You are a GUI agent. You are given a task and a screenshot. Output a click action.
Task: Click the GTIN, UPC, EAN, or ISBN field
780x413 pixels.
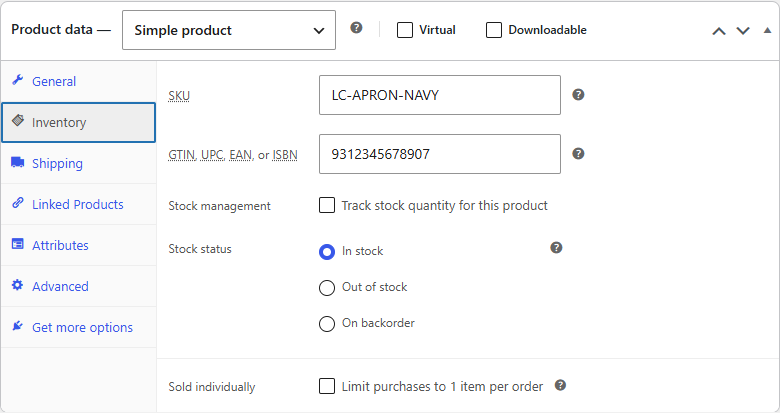point(440,154)
